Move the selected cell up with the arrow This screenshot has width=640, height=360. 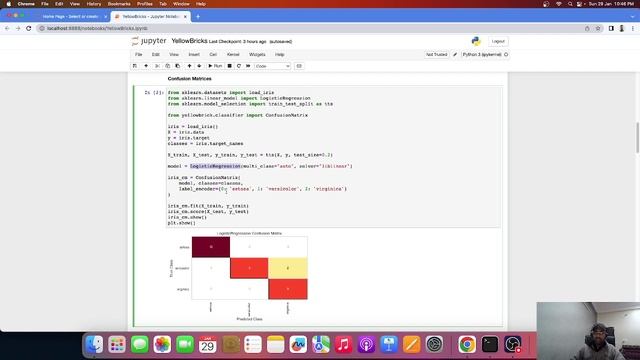(189, 66)
